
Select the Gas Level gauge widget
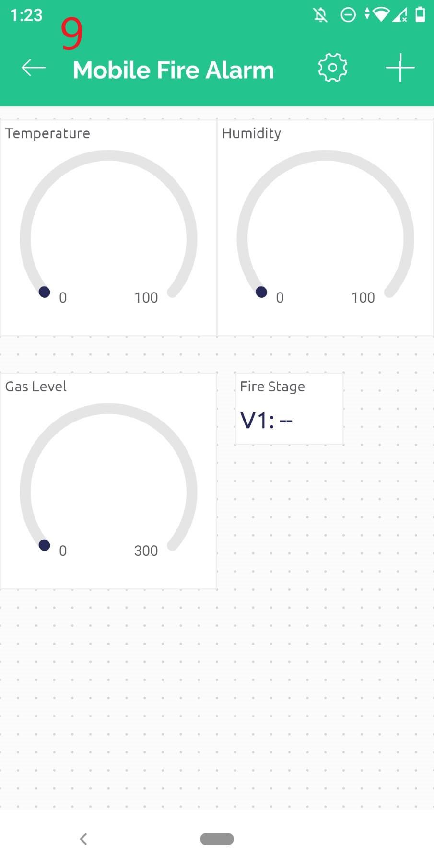pyautogui.click(x=108, y=481)
